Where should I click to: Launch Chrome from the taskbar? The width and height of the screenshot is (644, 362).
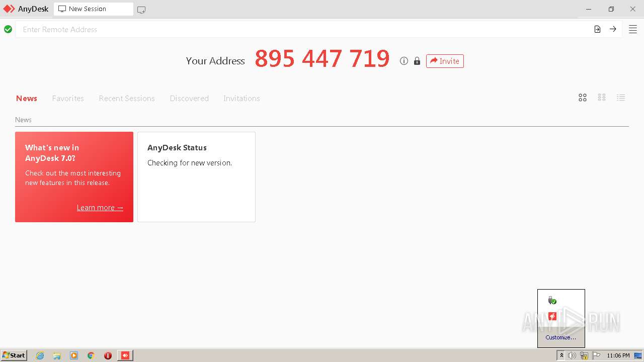click(91, 355)
